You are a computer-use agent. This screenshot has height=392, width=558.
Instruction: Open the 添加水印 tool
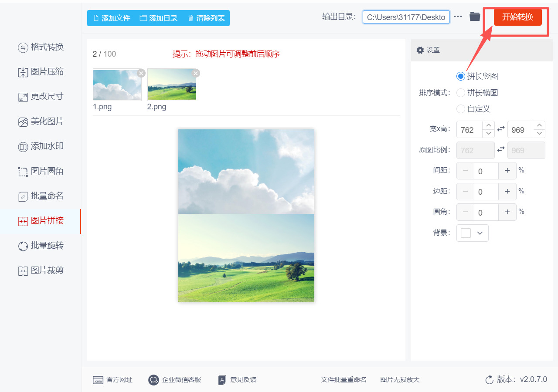tap(41, 146)
